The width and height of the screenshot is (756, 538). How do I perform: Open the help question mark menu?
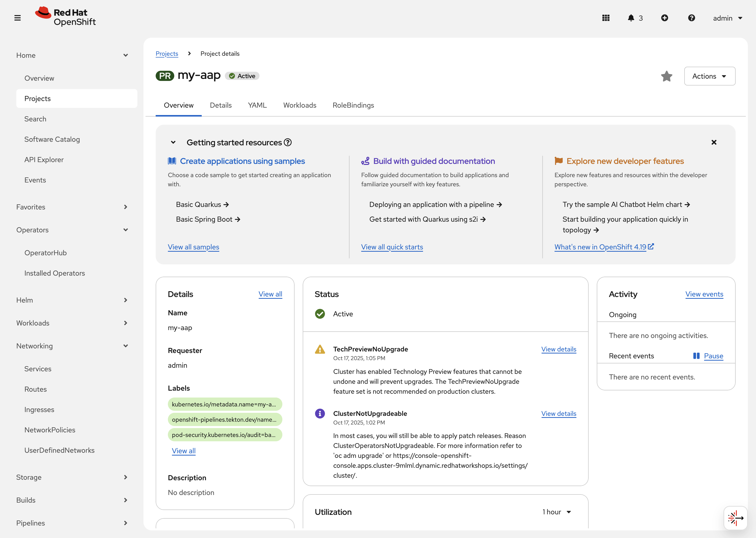pyautogui.click(x=691, y=18)
